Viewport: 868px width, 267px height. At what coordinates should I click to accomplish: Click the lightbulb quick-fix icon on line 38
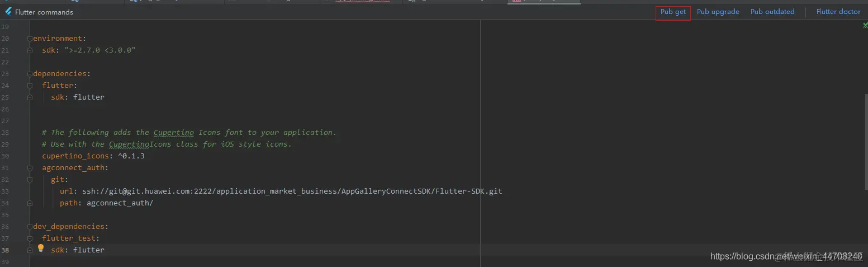[x=41, y=248]
